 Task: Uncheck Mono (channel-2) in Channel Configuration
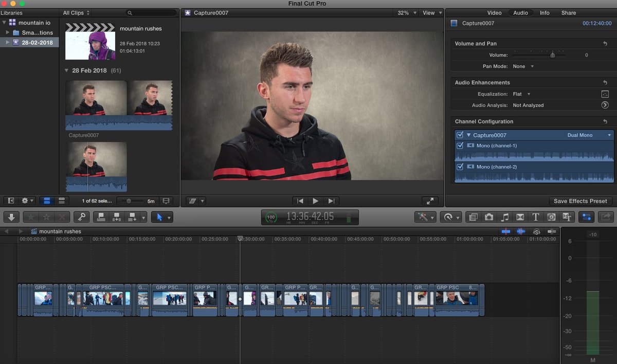(460, 167)
